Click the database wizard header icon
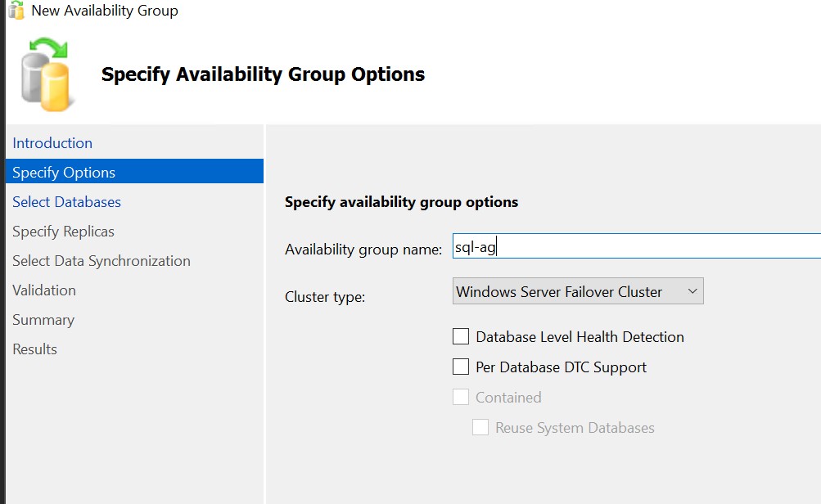This screenshot has height=504, width=821. coord(47,74)
